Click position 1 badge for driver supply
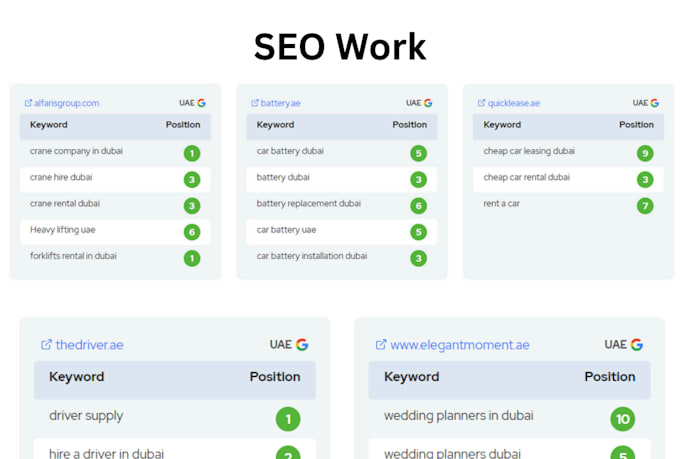This screenshot has height=459, width=680. (x=288, y=419)
